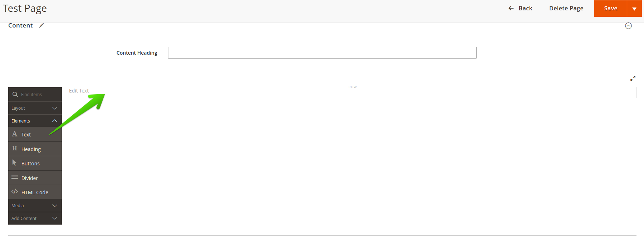The width and height of the screenshot is (644, 240).
Task: Click the Edit Text placeholder in the row
Action: point(79,91)
